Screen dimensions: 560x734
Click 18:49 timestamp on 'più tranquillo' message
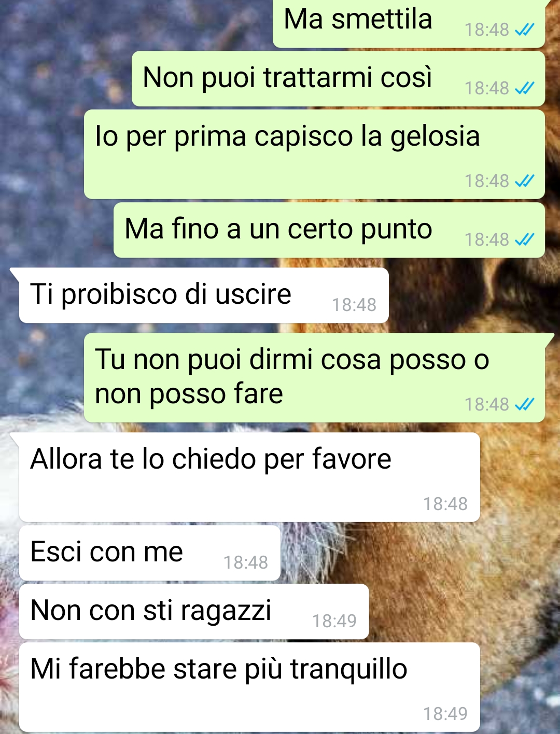[x=445, y=714]
